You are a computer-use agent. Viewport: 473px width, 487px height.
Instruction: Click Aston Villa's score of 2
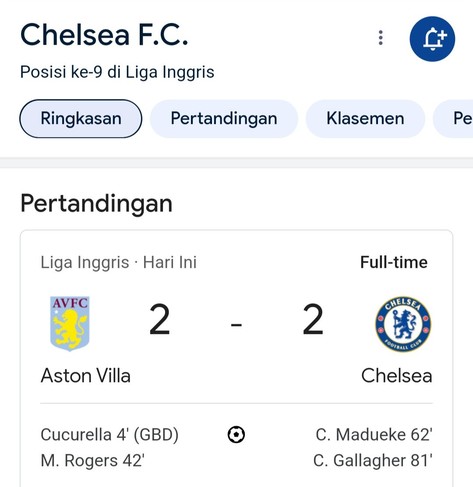pos(159,320)
